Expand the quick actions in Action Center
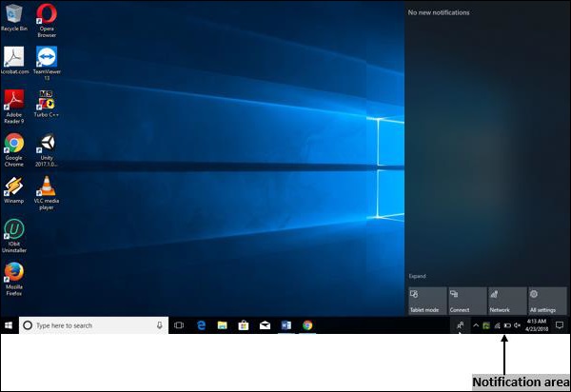Image resolution: width=571 pixels, height=392 pixels. point(417,275)
